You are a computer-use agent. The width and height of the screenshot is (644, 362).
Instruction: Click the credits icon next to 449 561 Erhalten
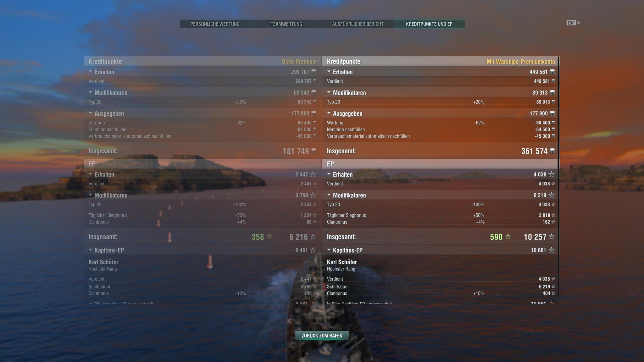click(552, 72)
